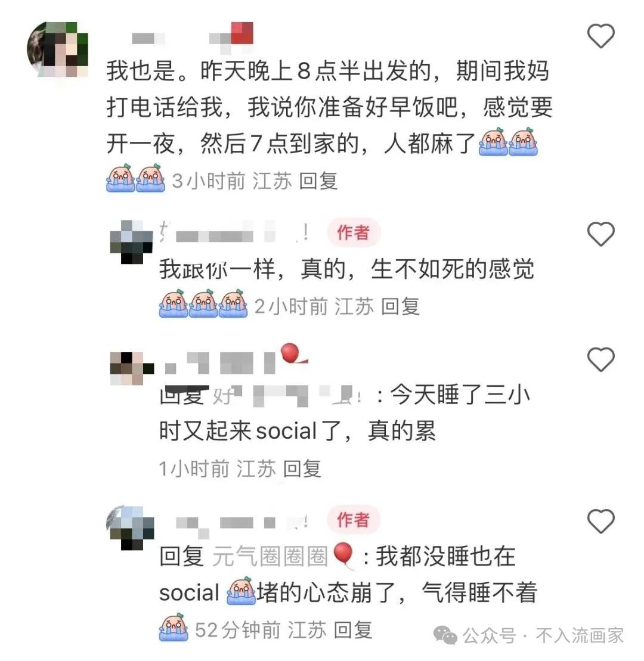
Task: Reply to the 1小时前 comment
Action: (302, 468)
